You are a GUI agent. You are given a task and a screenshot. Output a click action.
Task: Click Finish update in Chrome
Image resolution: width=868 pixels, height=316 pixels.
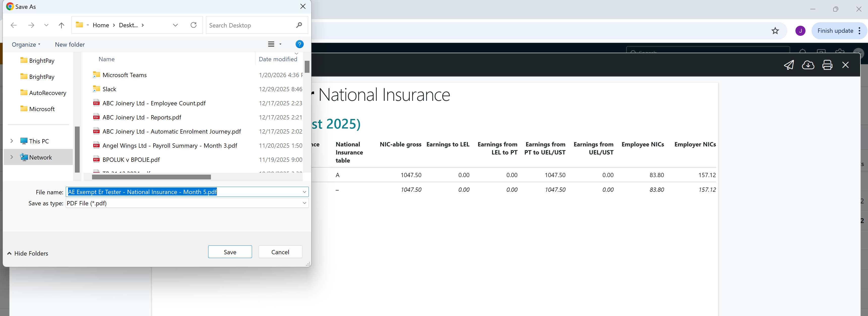pyautogui.click(x=835, y=31)
